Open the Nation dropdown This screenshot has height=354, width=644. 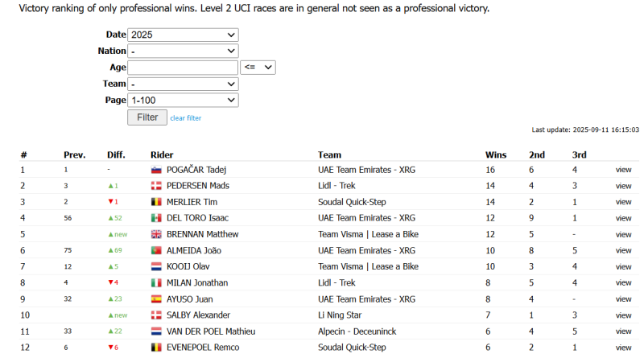[x=184, y=51]
